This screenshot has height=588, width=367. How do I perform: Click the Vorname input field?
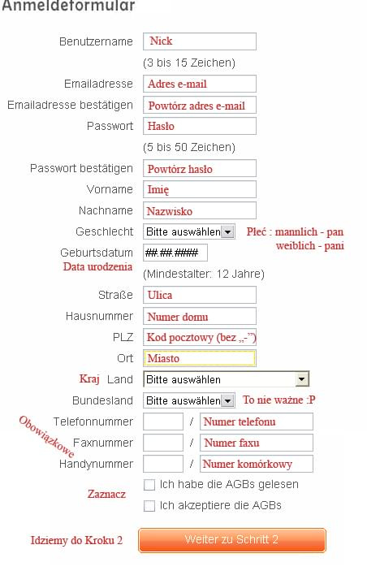click(200, 189)
